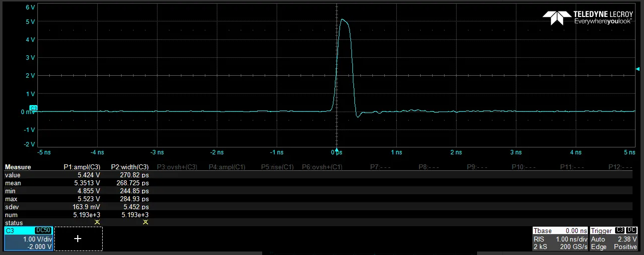Select the disabled P3:ovsh+(C3) measurement slot

coord(177,167)
